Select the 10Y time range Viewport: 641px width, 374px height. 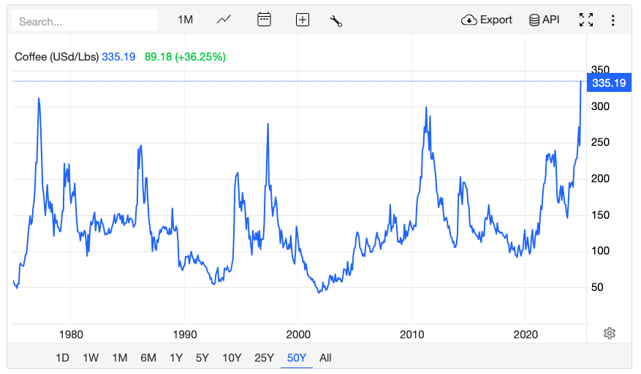click(232, 358)
